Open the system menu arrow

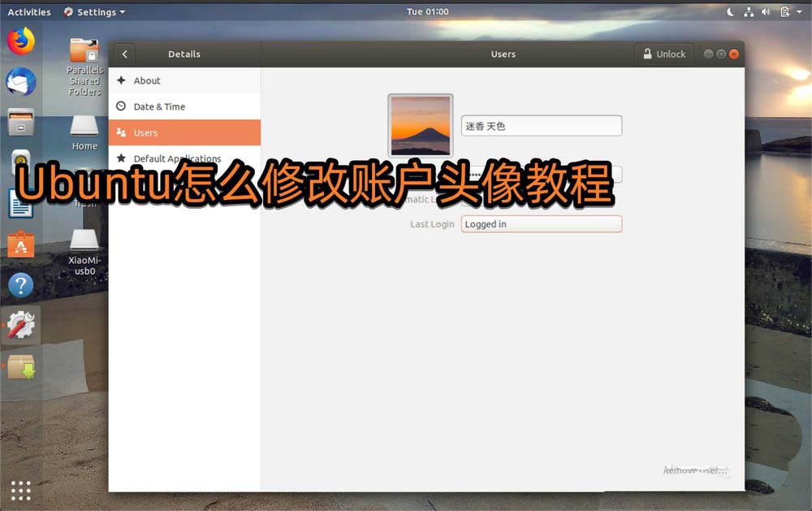(799, 11)
